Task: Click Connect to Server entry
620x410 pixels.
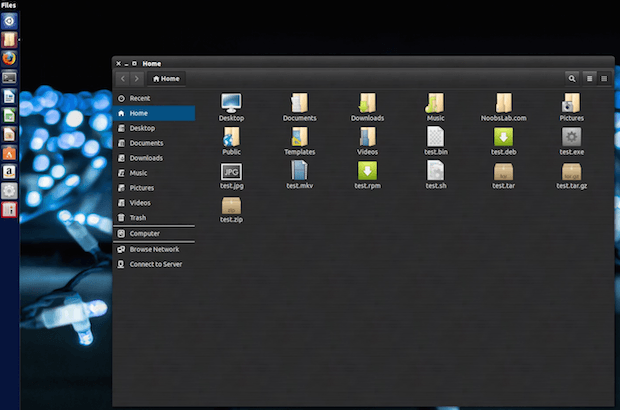Action: [154, 264]
